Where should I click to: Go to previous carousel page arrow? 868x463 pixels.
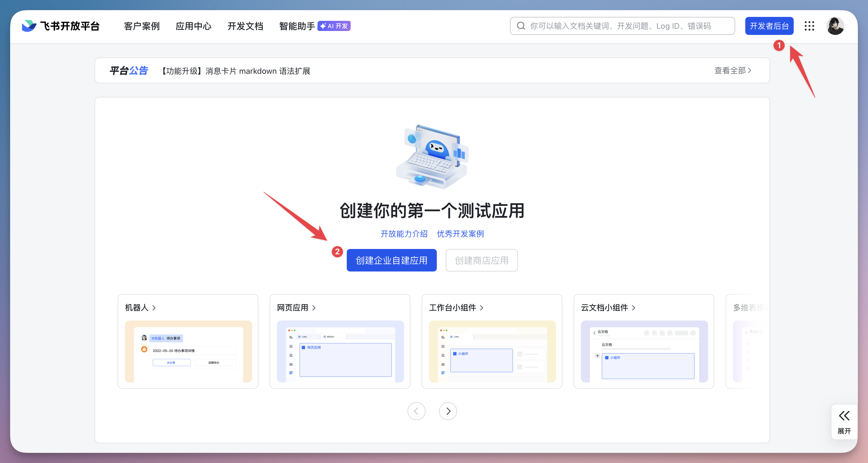(x=416, y=411)
